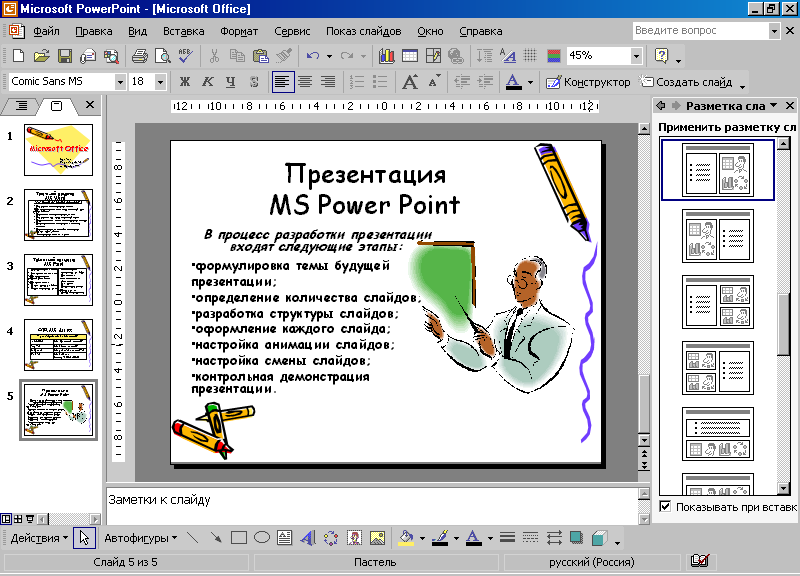Toggle Italic formatting (К)

(x=208, y=82)
